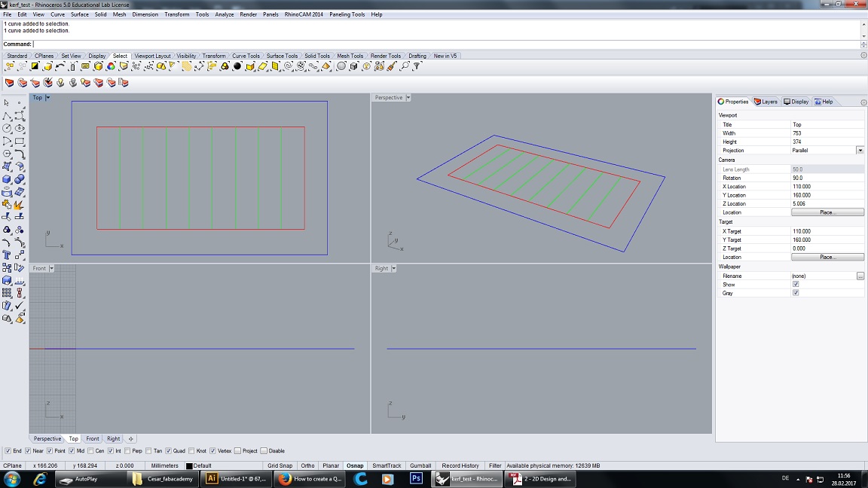This screenshot has height=488, width=868.
Task: Click the checkmark Check Objects icon
Action: click(20, 306)
